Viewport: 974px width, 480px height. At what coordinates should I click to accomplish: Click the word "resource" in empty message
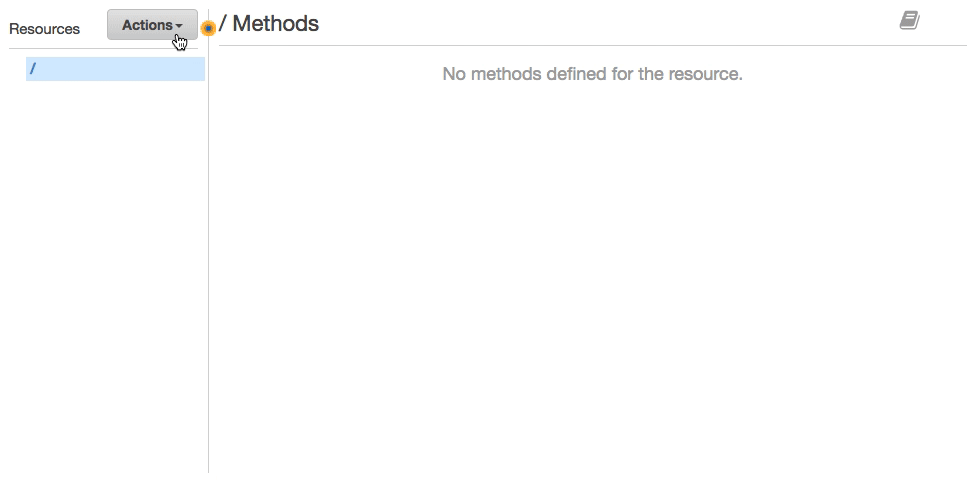[x=703, y=75]
